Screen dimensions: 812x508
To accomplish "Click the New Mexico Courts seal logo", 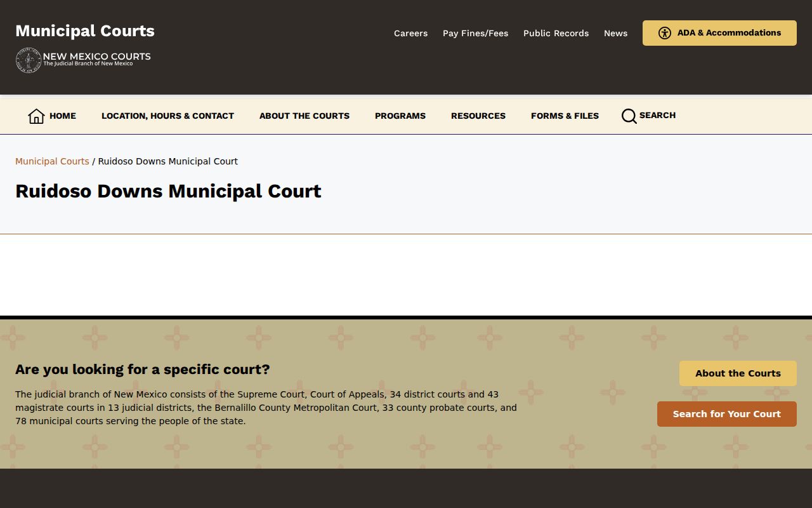I will tap(29, 60).
